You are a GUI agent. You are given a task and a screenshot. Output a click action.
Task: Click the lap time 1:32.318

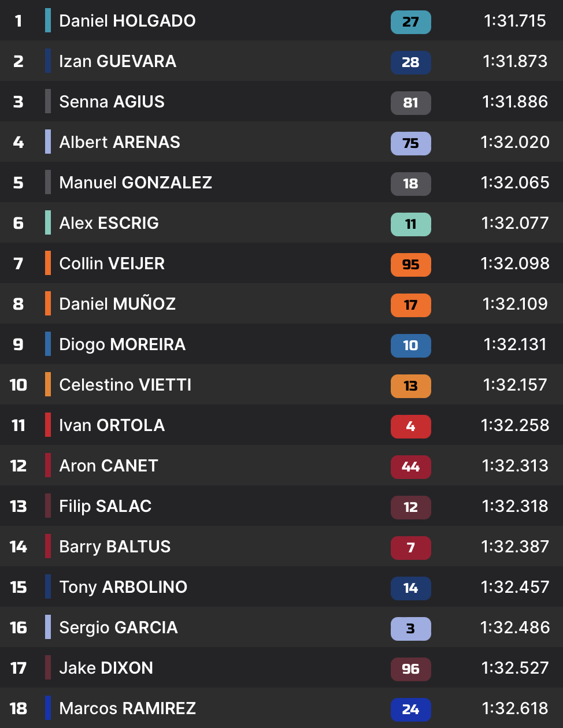coord(514,506)
